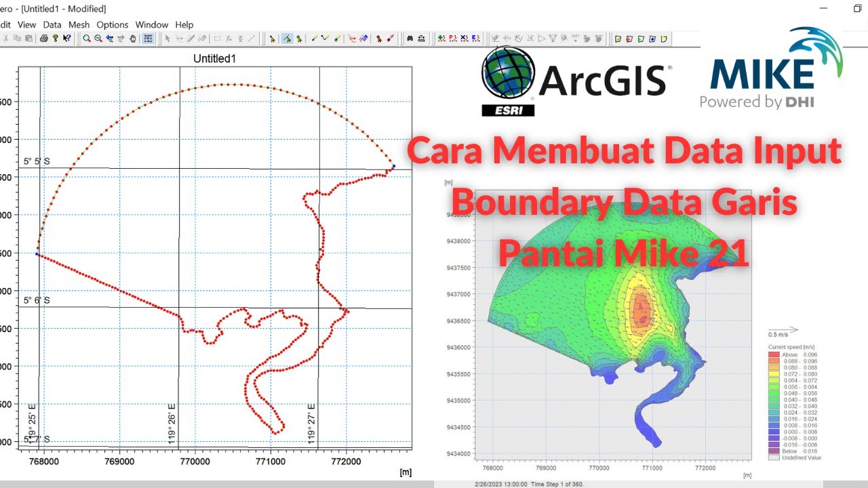Click the 770000 x-axis value on left plot

point(195,462)
